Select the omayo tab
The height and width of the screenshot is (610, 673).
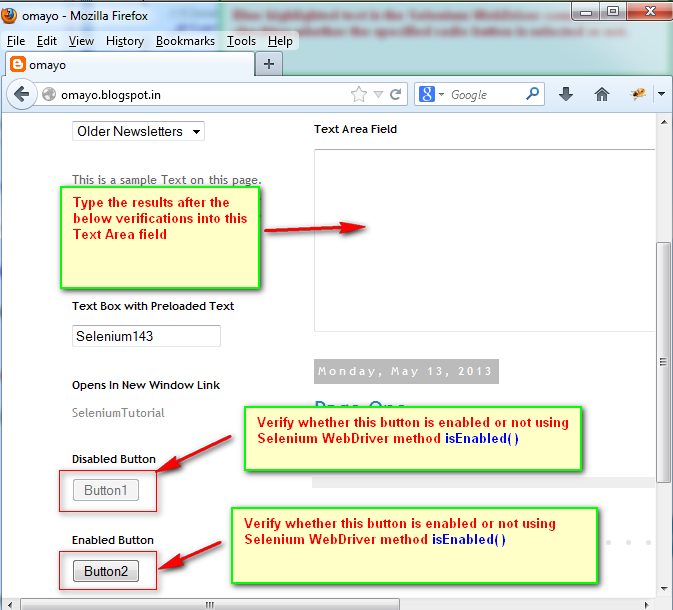point(130,64)
